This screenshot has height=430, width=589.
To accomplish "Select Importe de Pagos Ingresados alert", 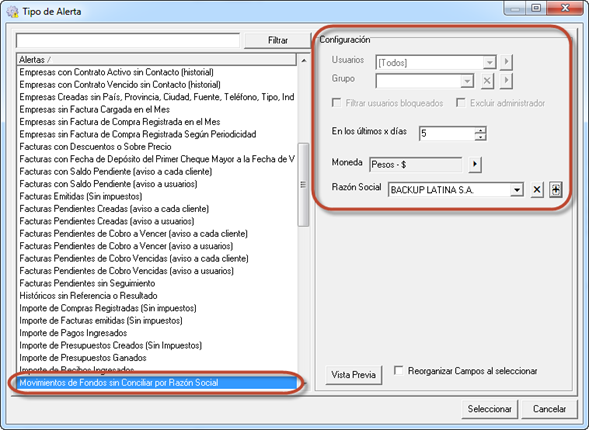I will point(73,333).
